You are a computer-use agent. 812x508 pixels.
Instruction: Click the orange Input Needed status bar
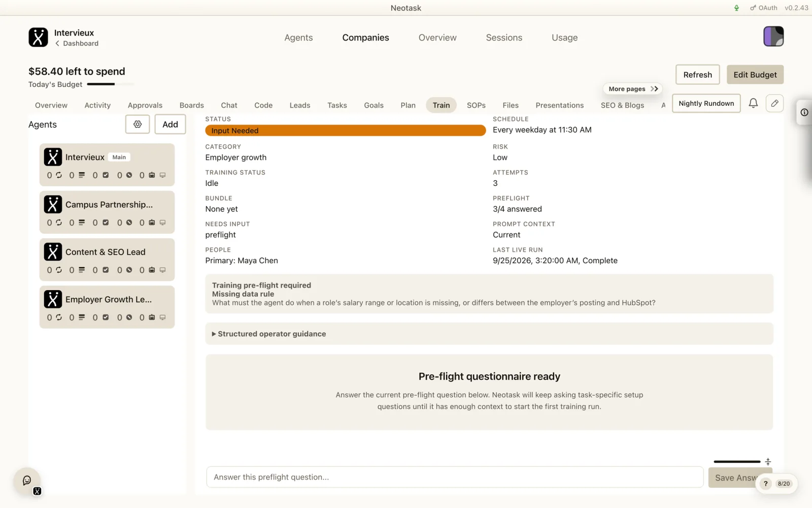345,131
